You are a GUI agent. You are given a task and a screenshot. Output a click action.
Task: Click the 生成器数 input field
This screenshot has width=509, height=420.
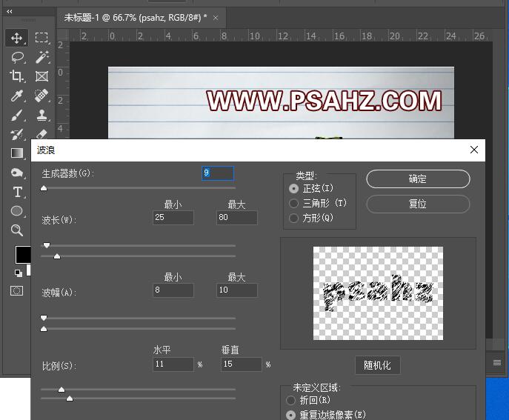218,173
